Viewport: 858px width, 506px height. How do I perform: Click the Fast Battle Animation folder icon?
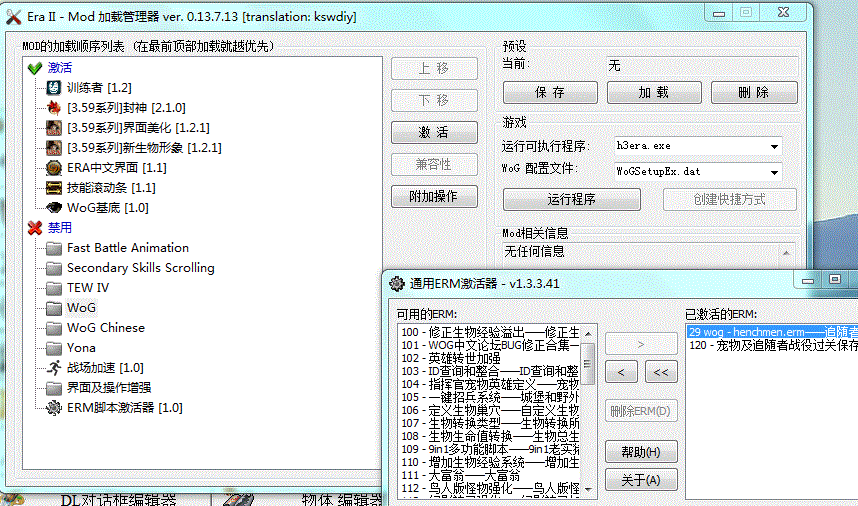click(54, 248)
